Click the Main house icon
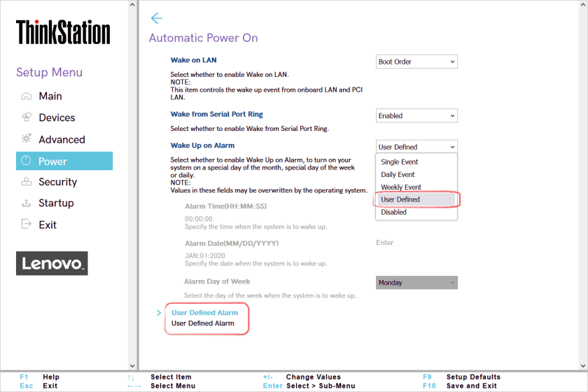Screen dimensions: 588x392 (x=27, y=96)
